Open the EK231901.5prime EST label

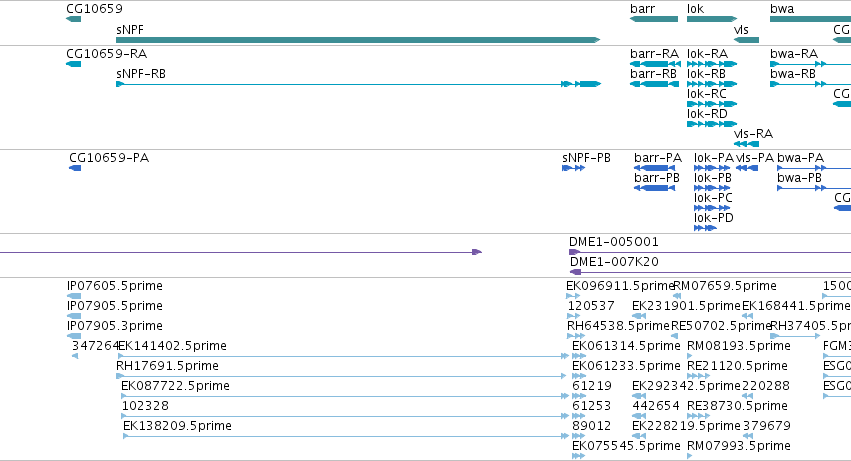click(x=686, y=306)
